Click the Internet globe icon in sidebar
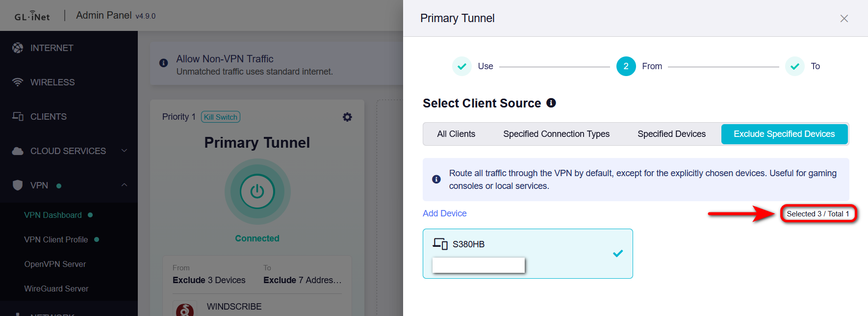The height and width of the screenshot is (316, 868). point(18,48)
